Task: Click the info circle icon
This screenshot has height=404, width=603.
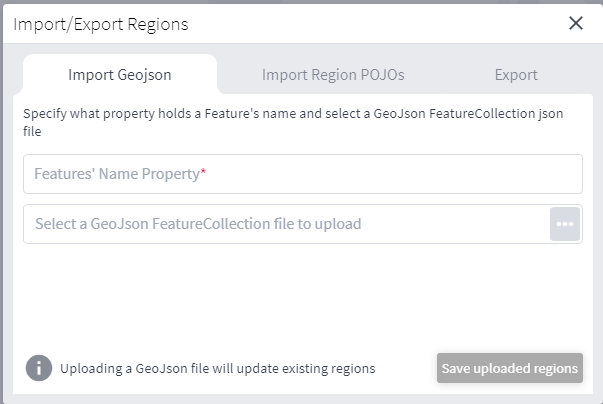Action: [38, 367]
